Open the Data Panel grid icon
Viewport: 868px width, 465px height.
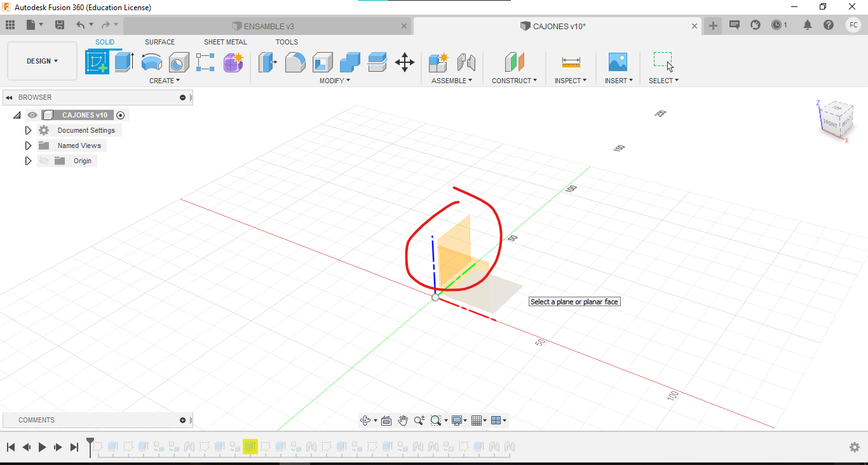(x=10, y=25)
